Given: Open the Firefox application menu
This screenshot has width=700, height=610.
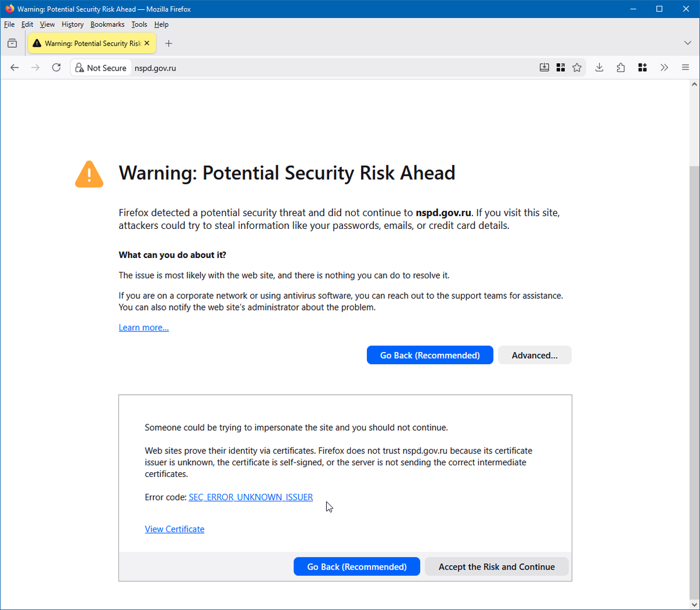Looking at the screenshot, I should (685, 67).
